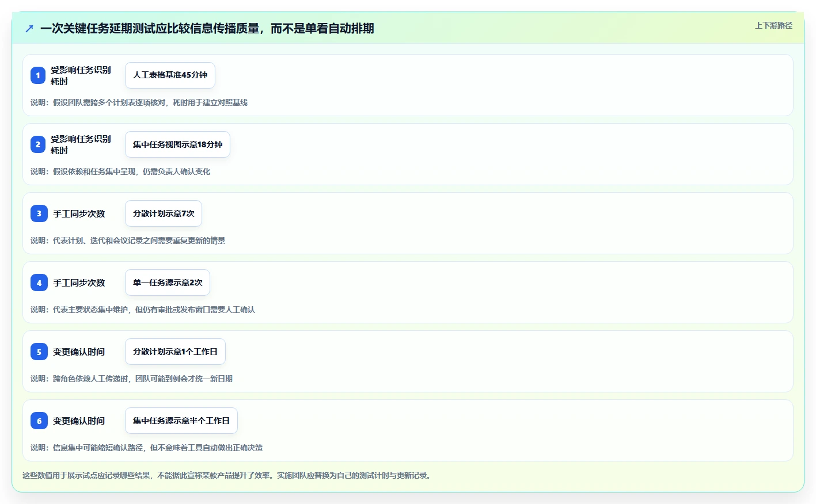Click the main heading 一次关键任务延期测试
Image resolution: width=816 pixels, height=504 pixels.
(x=207, y=28)
